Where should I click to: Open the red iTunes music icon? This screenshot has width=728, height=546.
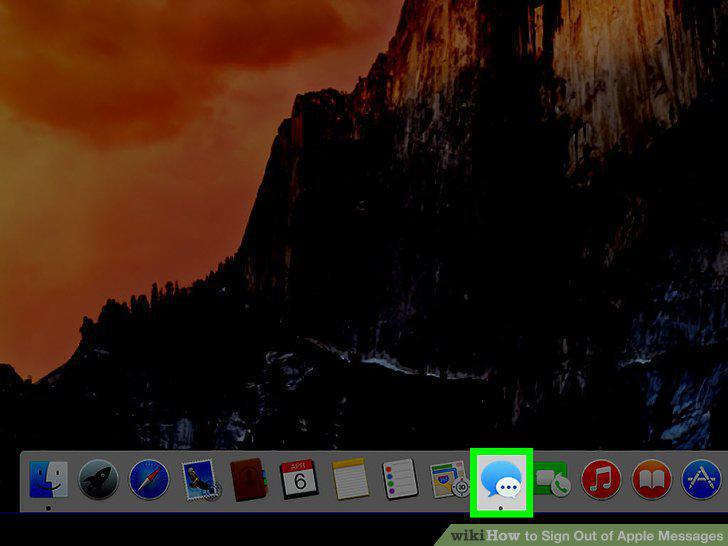[x=602, y=479]
